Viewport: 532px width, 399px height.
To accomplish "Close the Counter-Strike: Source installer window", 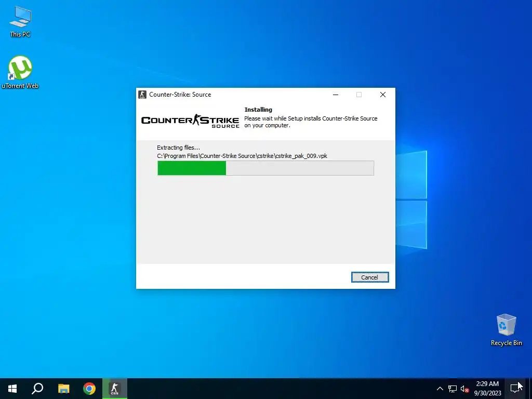I will (x=383, y=95).
